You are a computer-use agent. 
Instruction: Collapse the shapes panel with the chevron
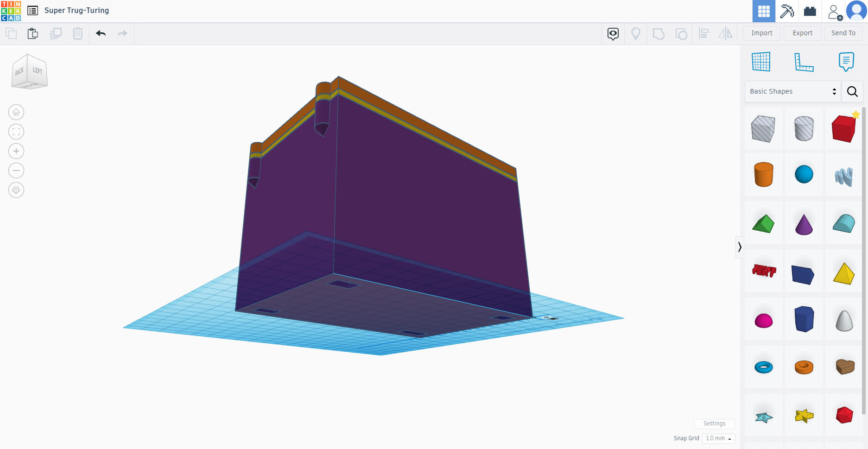[x=739, y=247]
